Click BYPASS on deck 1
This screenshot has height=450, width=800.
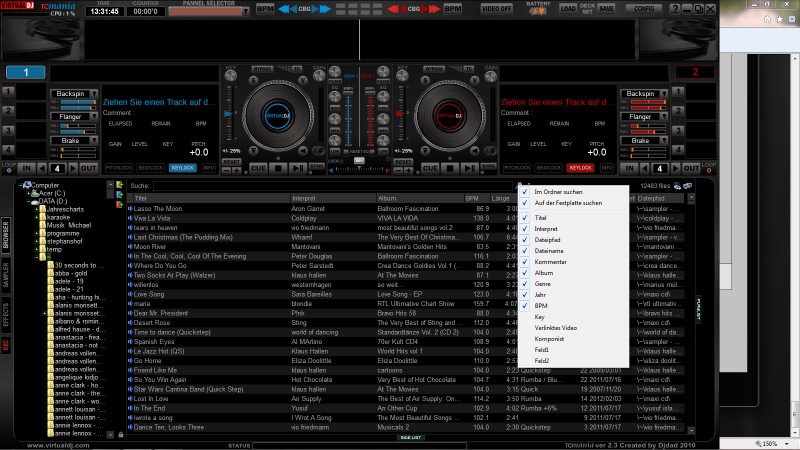click(x=262, y=69)
